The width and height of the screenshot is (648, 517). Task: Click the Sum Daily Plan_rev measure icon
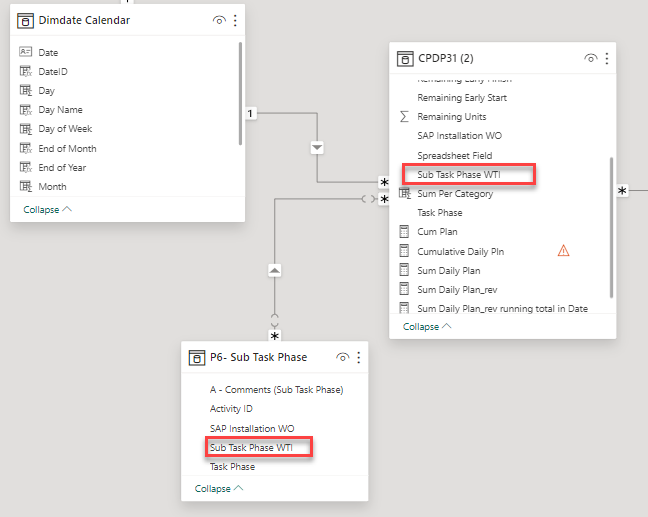click(404, 289)
